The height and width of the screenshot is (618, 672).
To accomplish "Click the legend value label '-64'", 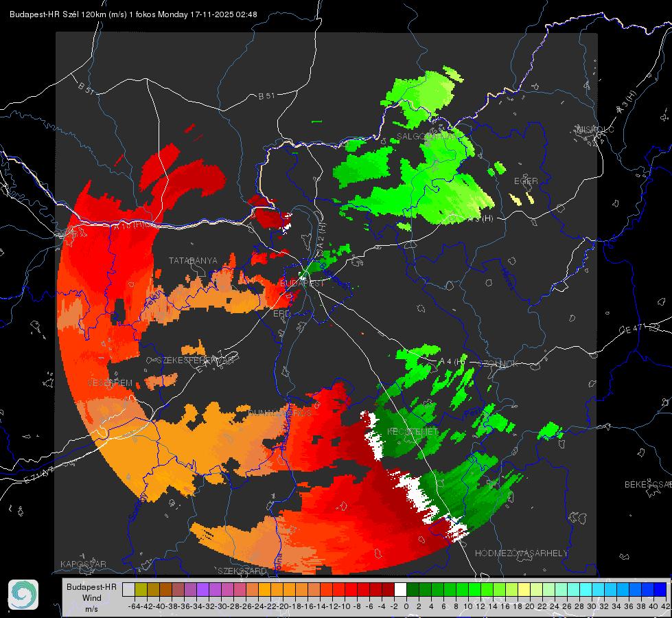I will click(x=135, y=606).
